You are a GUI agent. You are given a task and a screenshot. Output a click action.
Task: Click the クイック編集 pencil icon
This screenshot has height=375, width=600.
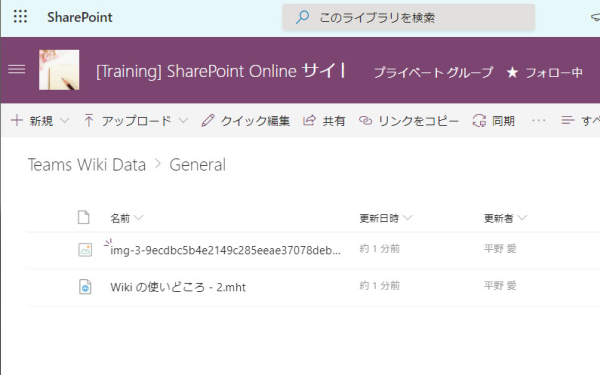(208, 121)
